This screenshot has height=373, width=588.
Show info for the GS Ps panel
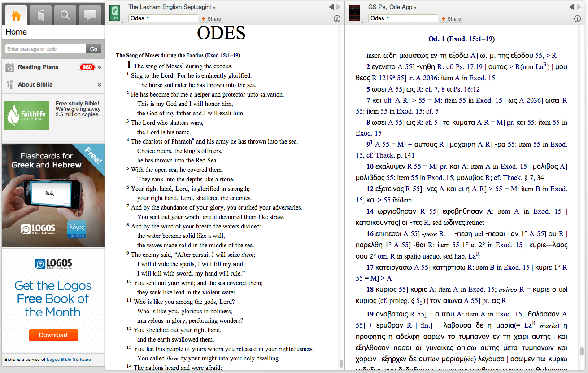[x=577, y=19]
